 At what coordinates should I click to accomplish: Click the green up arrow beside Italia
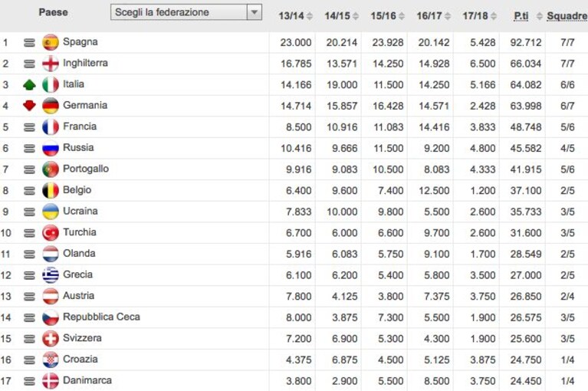pos(29,85)
